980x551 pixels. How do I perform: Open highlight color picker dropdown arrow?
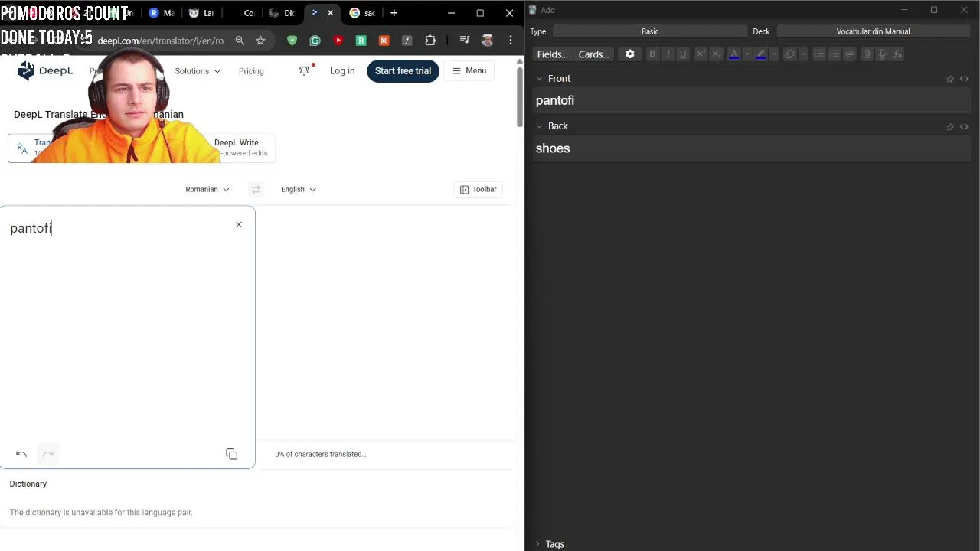774,54
